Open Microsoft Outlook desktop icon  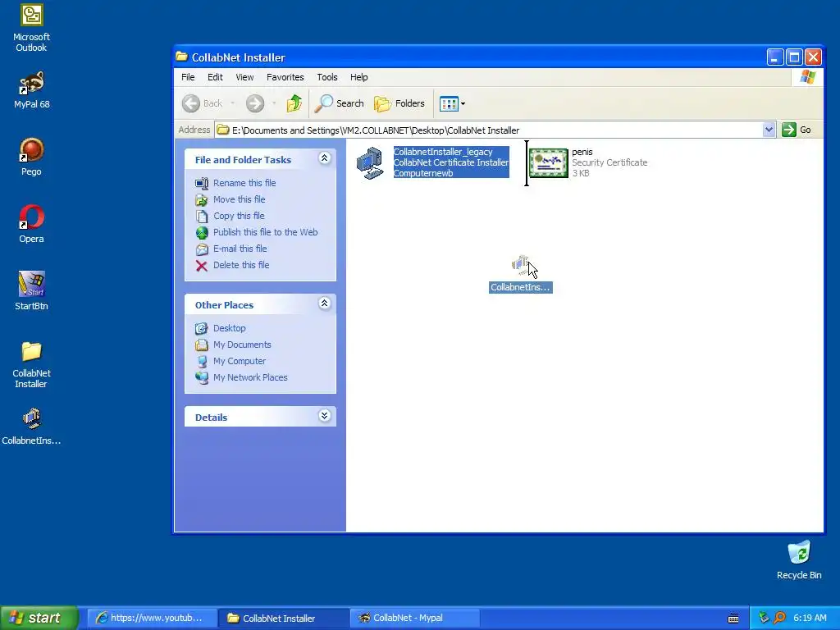[x=31, y=28]
